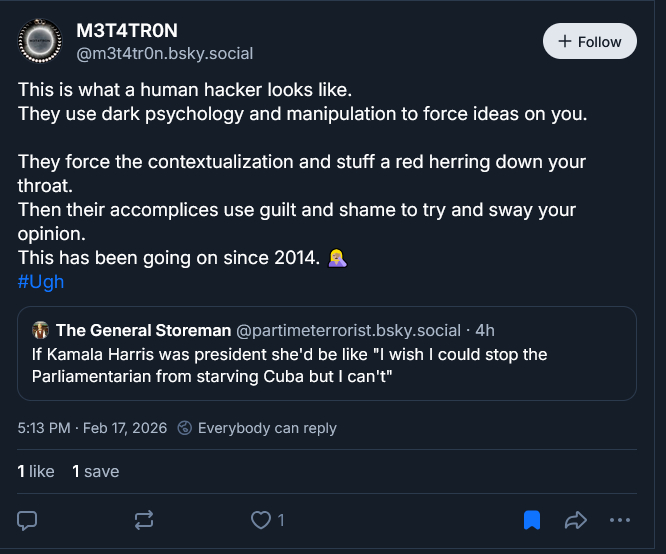666x554 pixels.
Task: Click the M3T4TR0N display name
Action: tap(127, 31)
